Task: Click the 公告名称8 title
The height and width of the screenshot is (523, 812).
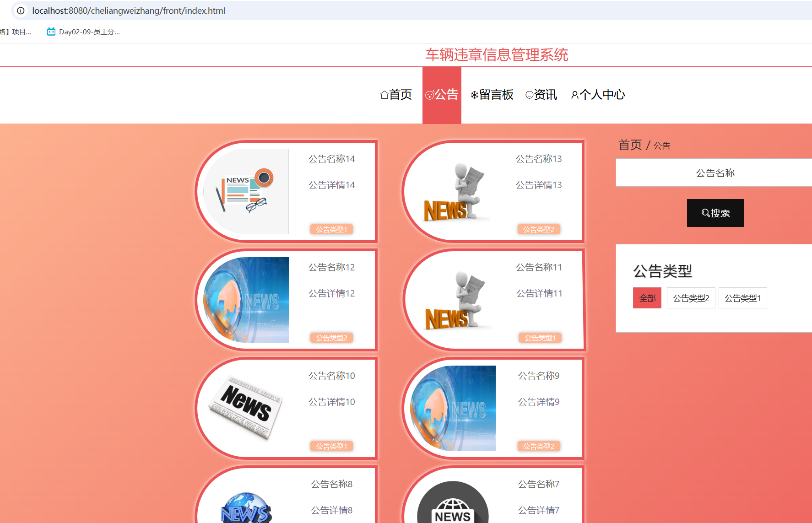Action: (332, 484)
